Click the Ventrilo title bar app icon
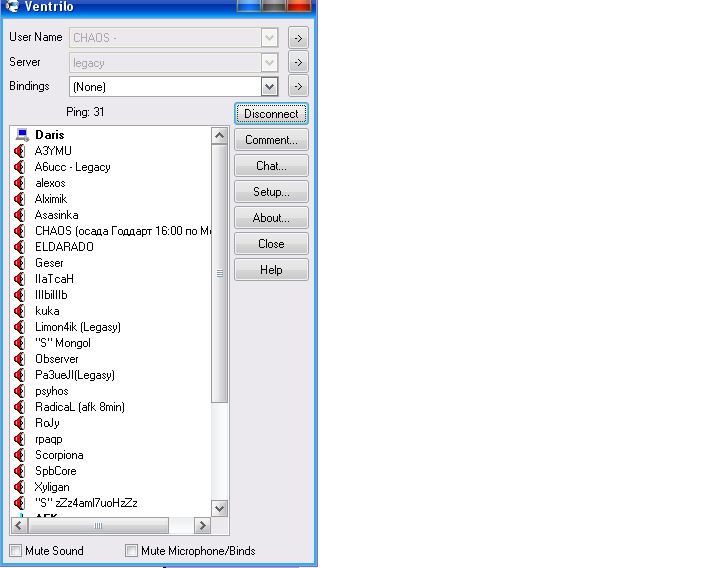Image resolution: width=720 pixels, height=568 pixels. click(x=12, y=6)
